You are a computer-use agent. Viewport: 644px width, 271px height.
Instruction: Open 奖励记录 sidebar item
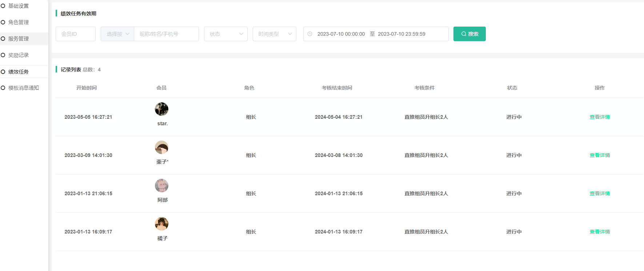19,55
